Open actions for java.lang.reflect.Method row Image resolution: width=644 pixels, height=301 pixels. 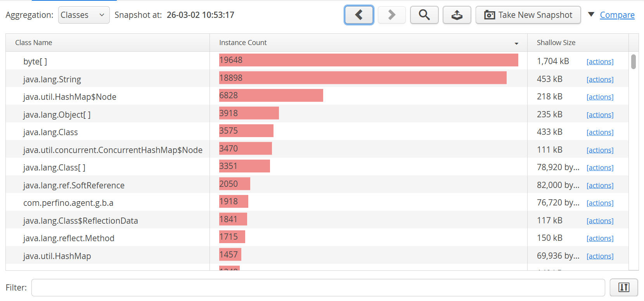pyautogui.click(x=600, y=238)
